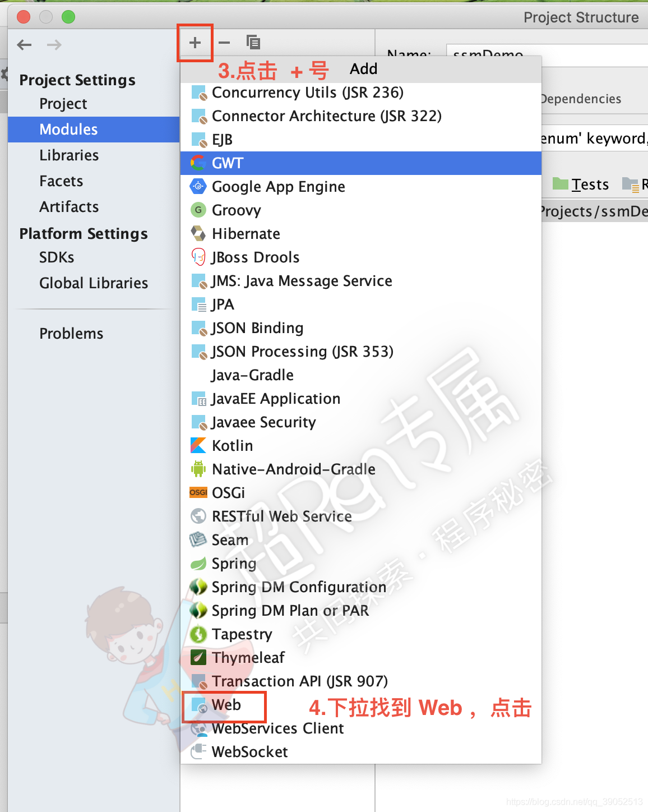Choose JMS: Java Message Service entry
The image size is (648, 812).
pyautogui.click(x=361, y=281)
